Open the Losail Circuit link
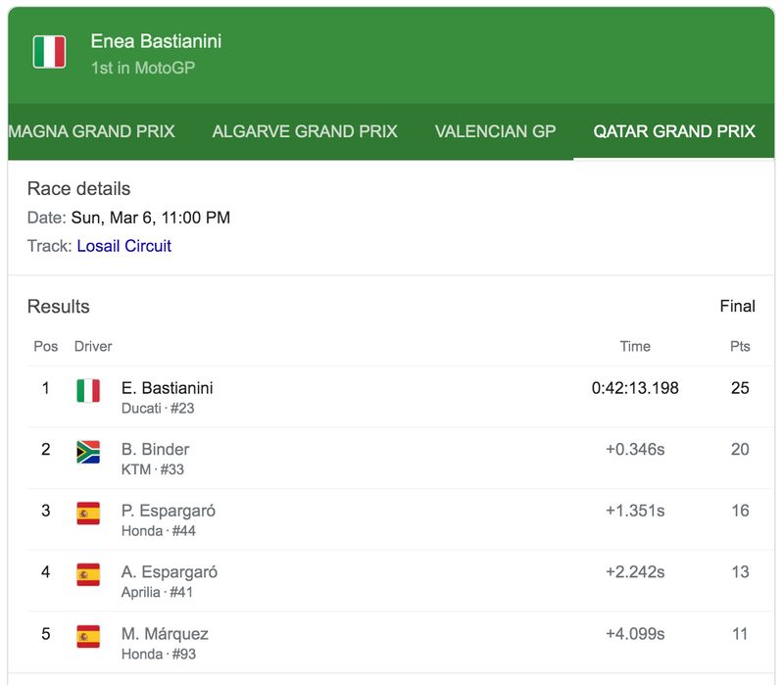Viewport: 784px width, 685px height. pyautogui.click(x=123, y=246)
